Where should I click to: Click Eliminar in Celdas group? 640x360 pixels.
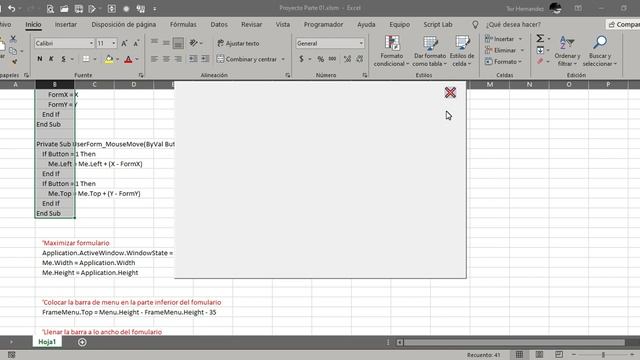(x=500, y=50)
